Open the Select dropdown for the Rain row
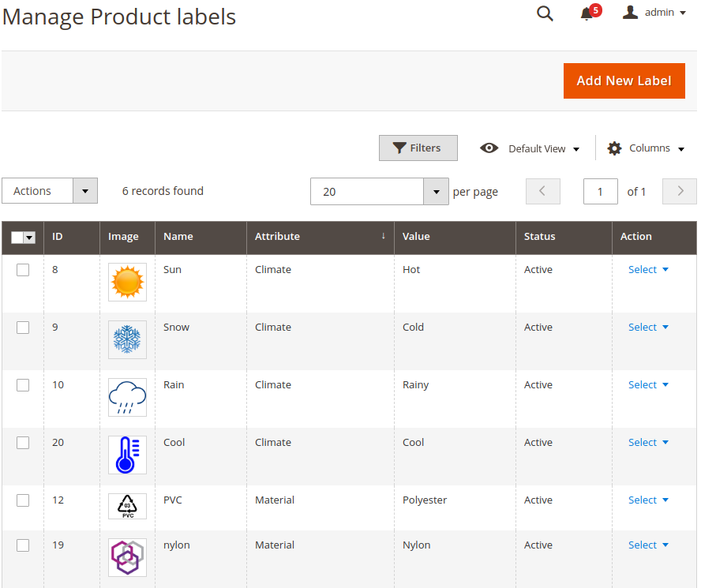The height and width of the screenshot is (588, 701). [647, 384]
